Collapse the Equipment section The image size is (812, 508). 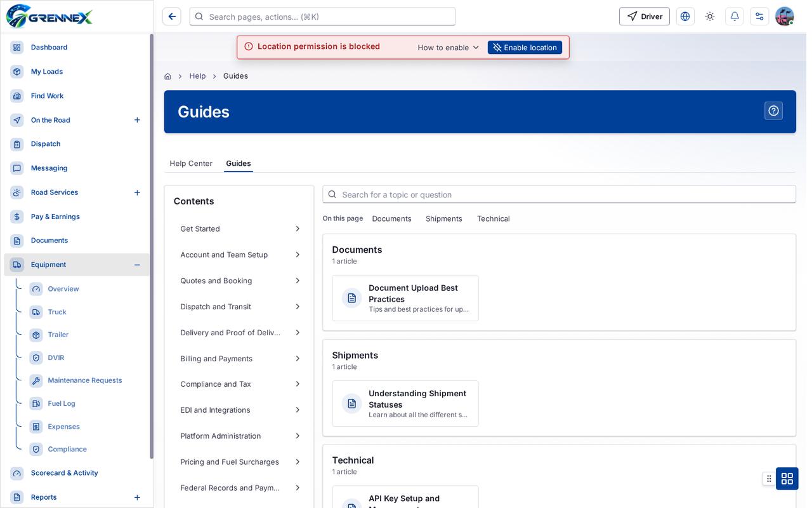(137, 265)
